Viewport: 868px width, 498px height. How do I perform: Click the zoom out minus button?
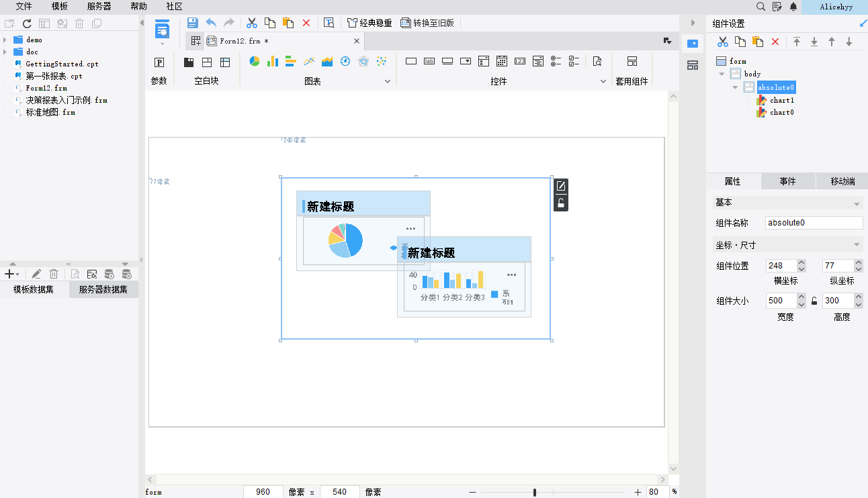point(473,492)
